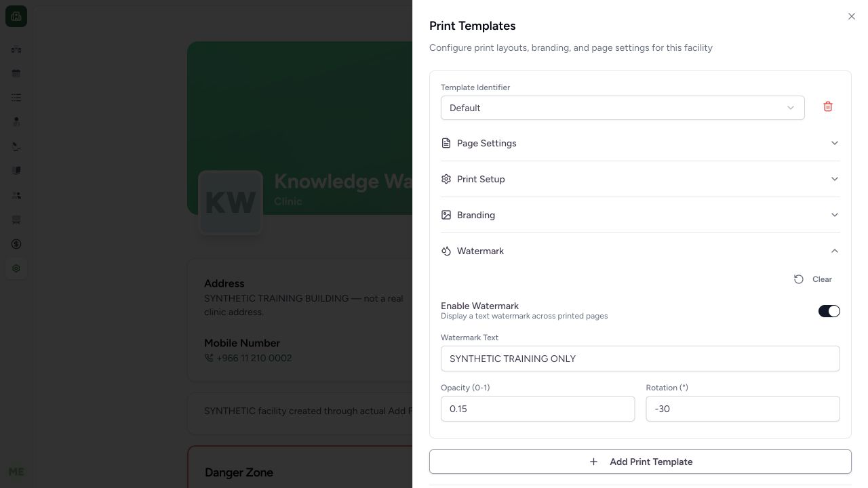The image size is (868, 488).
Task: Click the +966 11 210 0002 phone link
Action: [254, 358]
